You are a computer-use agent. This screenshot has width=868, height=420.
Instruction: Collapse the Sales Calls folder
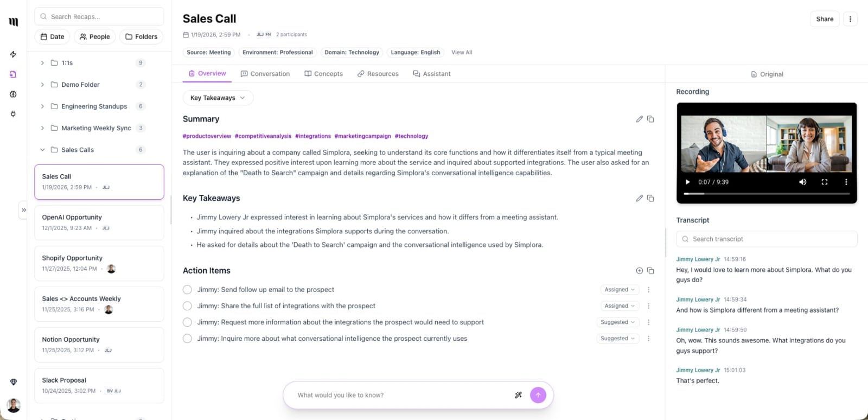[x=42, y=150]
